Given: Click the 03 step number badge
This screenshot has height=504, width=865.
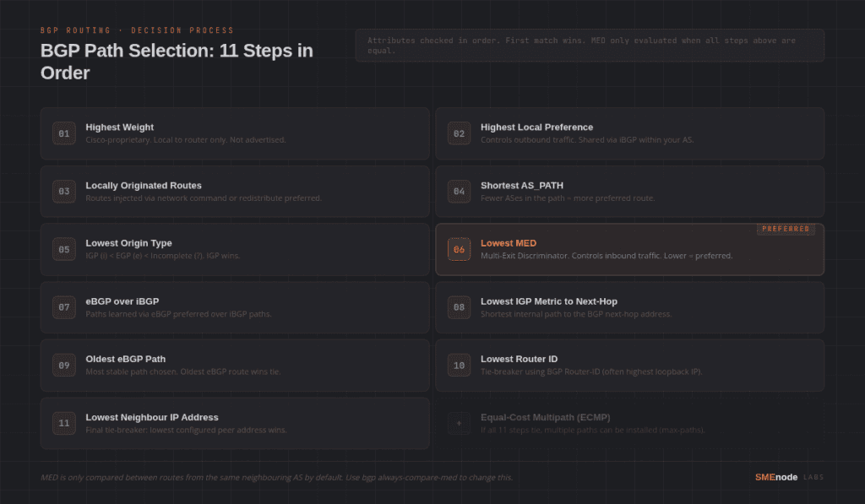Looking at the screenshot, I should pyautogui.click(x=64, y=192).
